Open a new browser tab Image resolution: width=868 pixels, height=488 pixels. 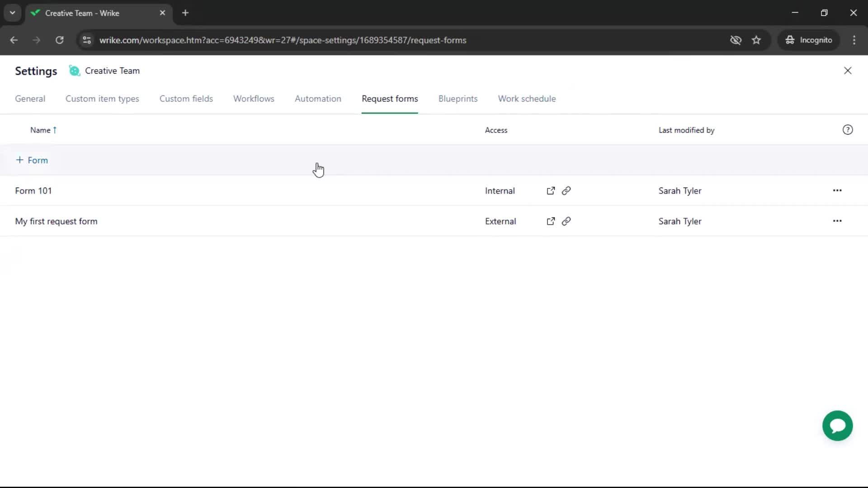click(x=185, y=13)
